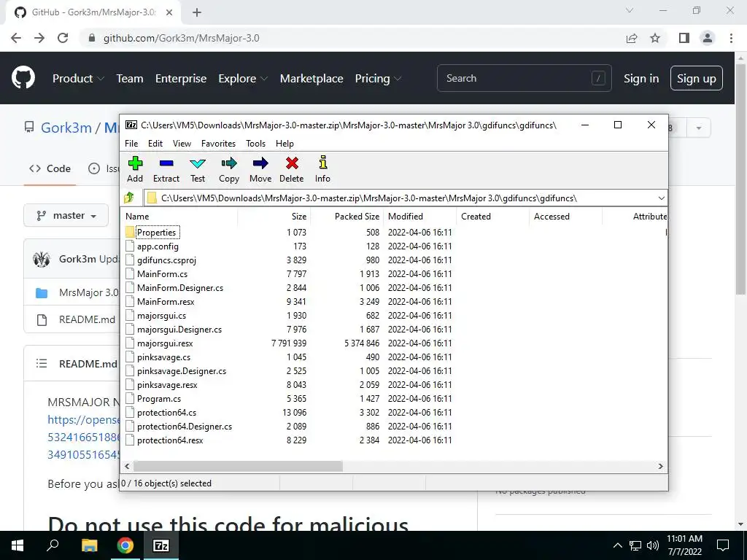Choose the Move toolbar icon
Screen dimensions: 747x560
click(x=260, y=169)
